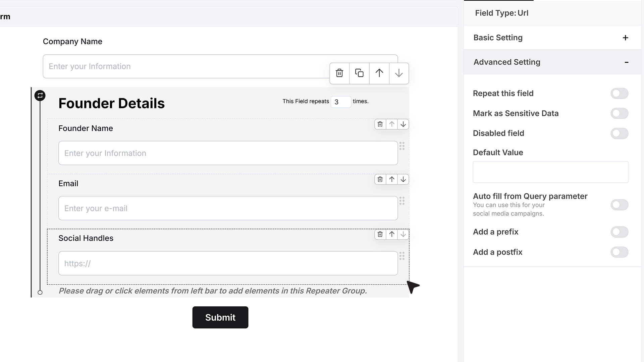
Task: Delete the Founder Name field
Action: [380, 124]
